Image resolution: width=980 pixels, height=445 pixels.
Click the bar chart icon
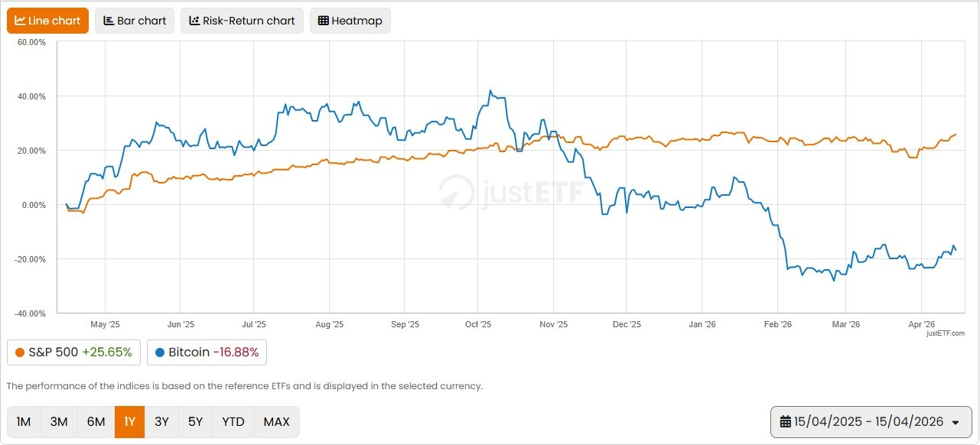(x=109, y=21)
